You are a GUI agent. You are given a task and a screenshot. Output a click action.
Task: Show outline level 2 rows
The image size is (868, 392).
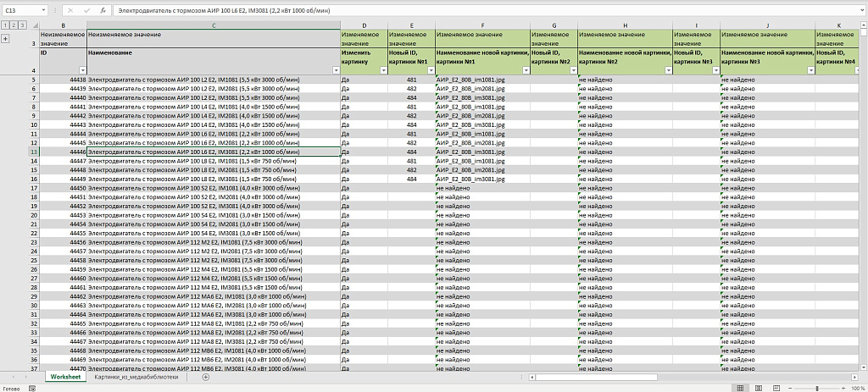click(x=12, y=26)
